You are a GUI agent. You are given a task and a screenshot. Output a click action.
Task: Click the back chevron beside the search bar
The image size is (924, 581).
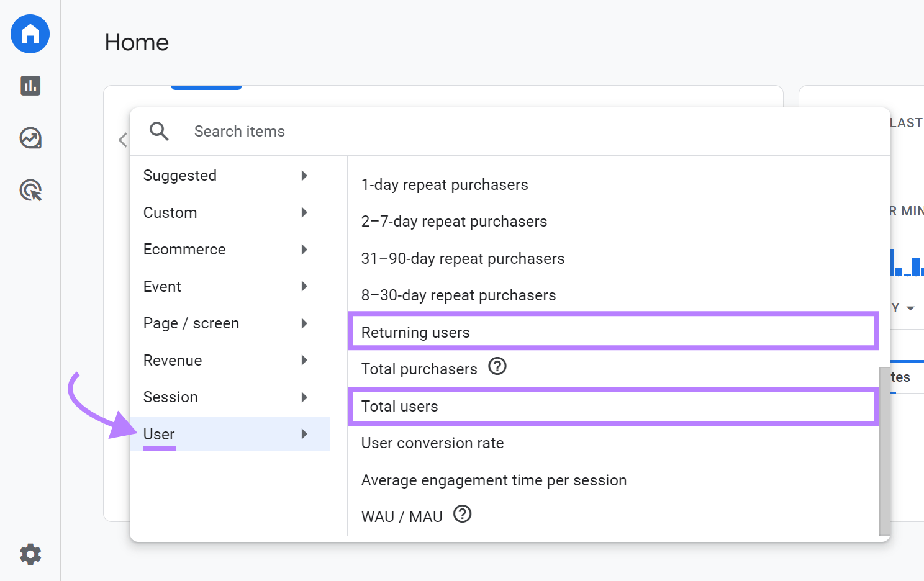click(123, 140)
